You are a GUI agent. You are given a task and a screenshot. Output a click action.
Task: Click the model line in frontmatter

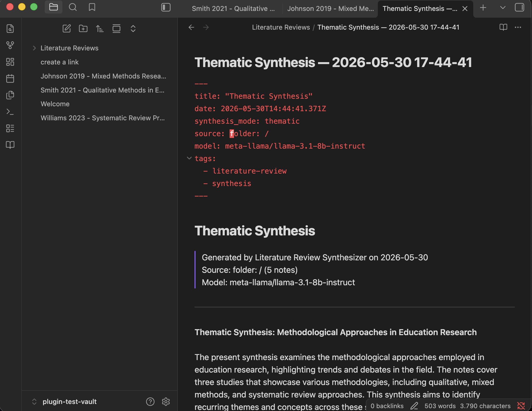click(x=280, y=146)
